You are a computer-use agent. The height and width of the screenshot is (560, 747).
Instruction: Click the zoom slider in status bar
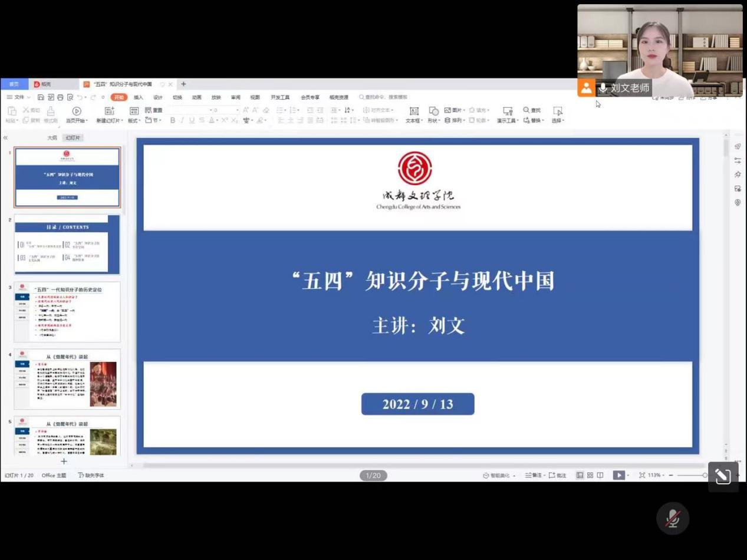pos(690,475)
